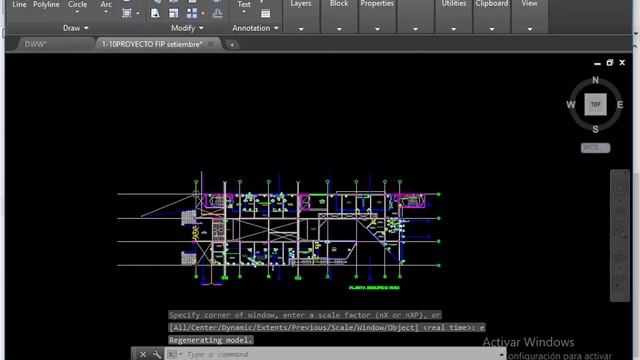Click the new drawing tab plus button
Viewport: 640px width, 360px height.
click(x=232, y=44)
